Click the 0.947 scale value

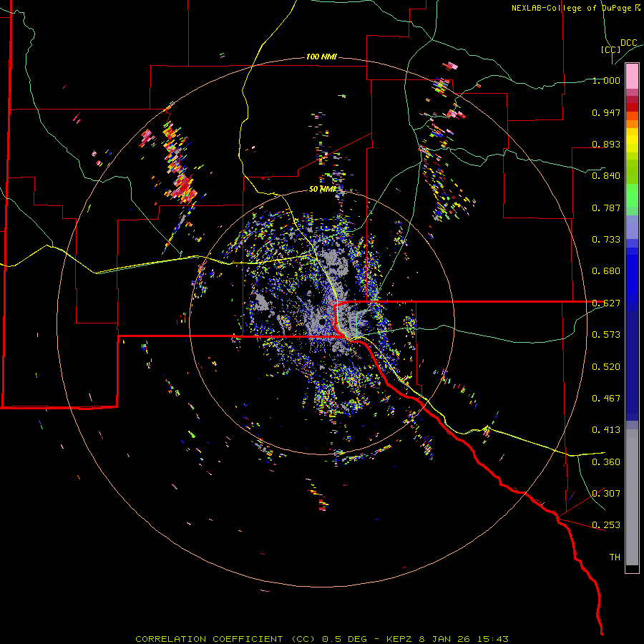pos(606,112)
